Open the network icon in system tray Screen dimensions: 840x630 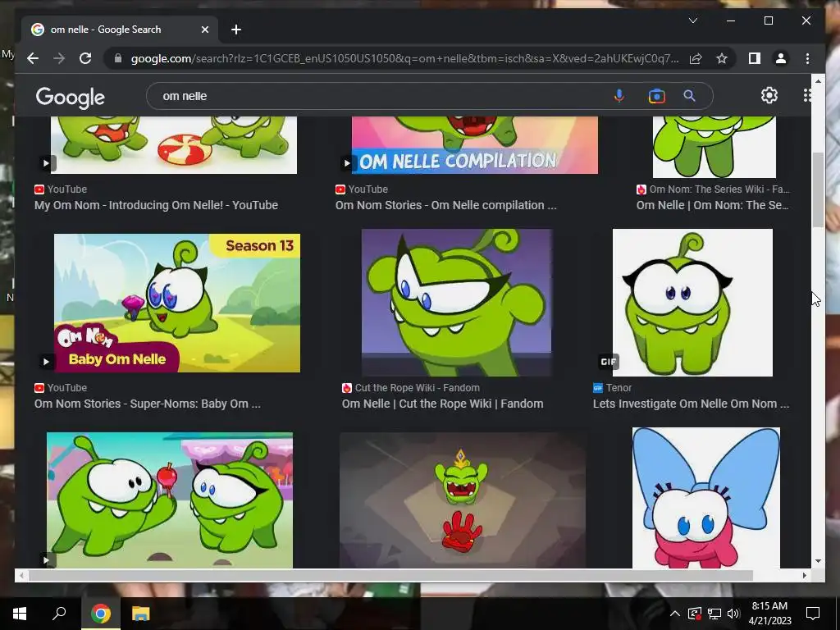click(714, 614)
